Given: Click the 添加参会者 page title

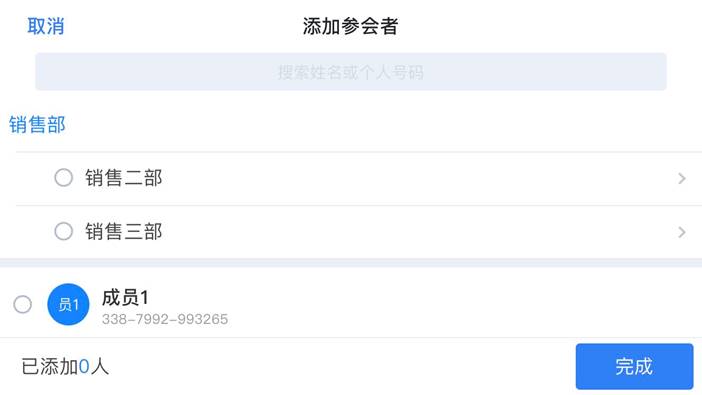Looking at the screenshot, I should coord(351,26).
